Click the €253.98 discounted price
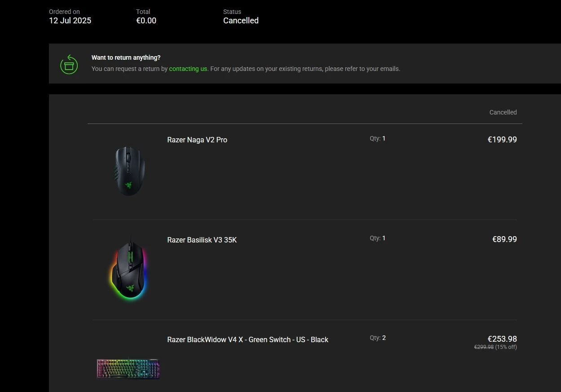 (502, 339)
